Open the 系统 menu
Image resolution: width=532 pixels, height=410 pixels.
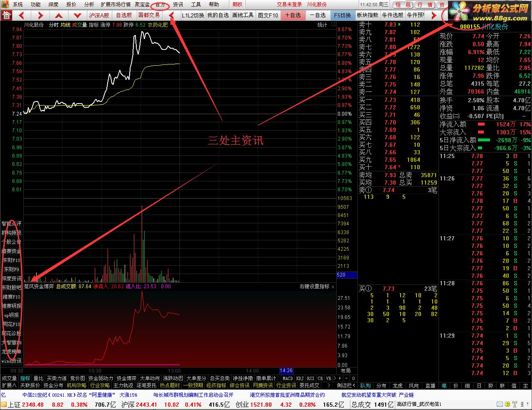tap(18, 5)
